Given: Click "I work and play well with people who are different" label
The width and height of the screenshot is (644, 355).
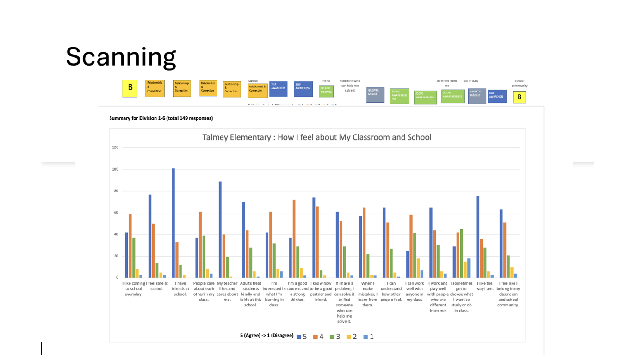Looking at the screenshot, I should click(x=438, y=297).
